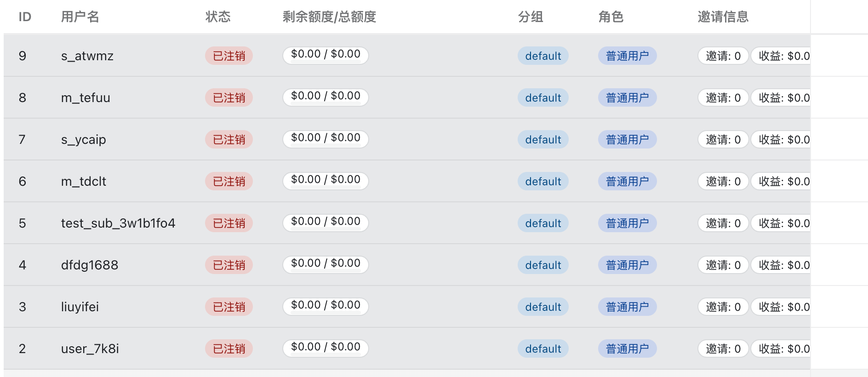Click the default group tag for m_tefuu

(x=543, y=98)
